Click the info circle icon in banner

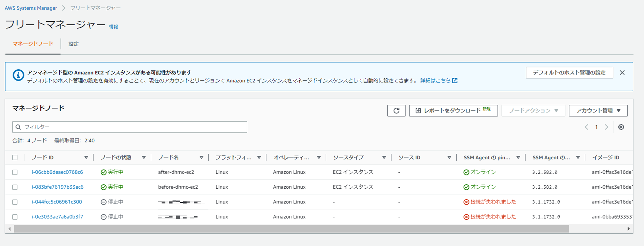pyautogui.click(x=18, y=75)
